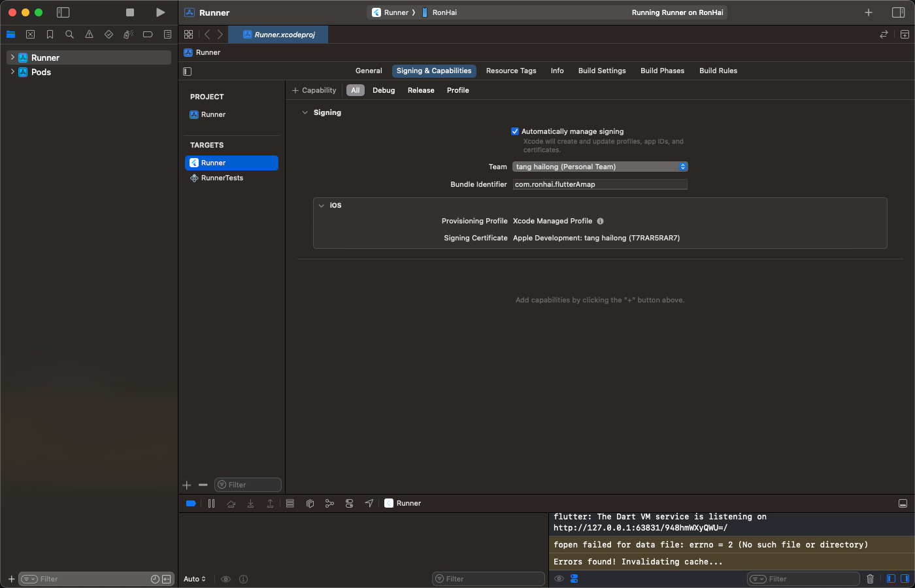Hide the debug area panel
Screen dimensions: 915x588
[x=903, y=503]
